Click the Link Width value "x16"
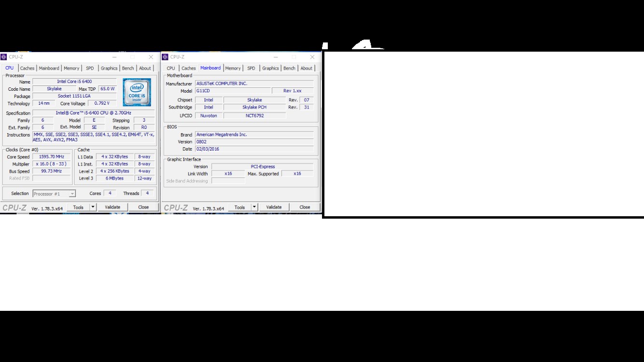This screenshot has width=644, height=362. click(x=228, y=174)
